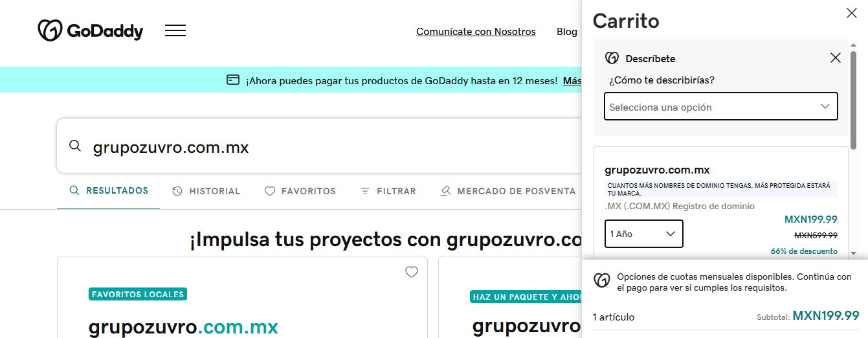Click the cart scrollbar up arrow

pyautogui.click(x=854, y=44)
